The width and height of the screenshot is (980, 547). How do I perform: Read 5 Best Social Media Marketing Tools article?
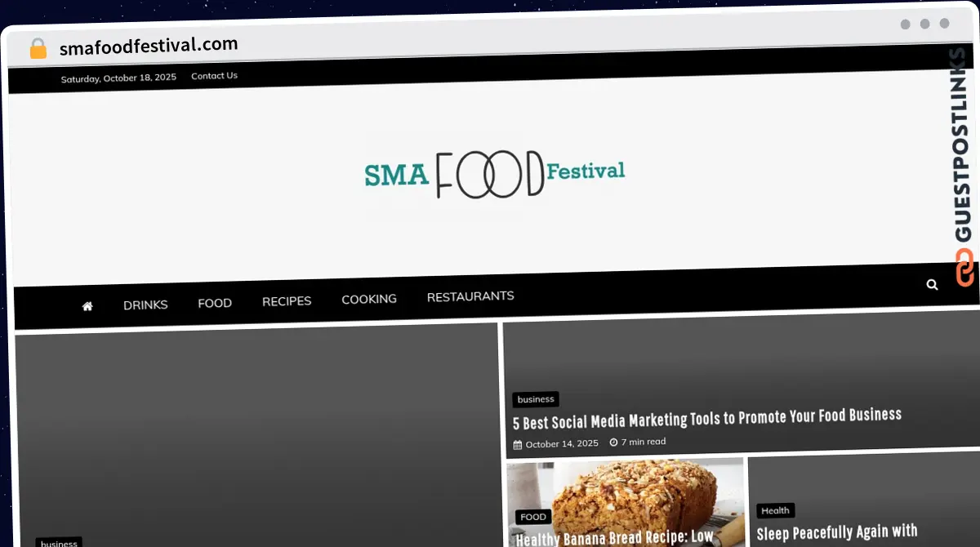[707, 418]
